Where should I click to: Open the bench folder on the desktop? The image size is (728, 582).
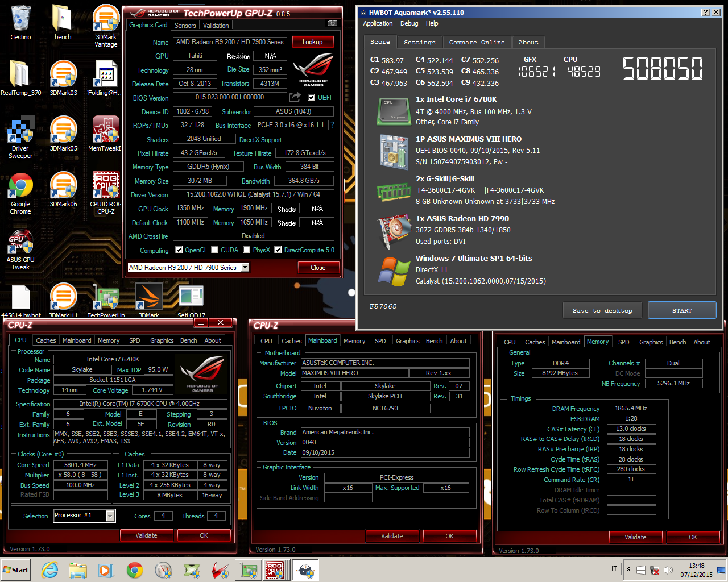point(63,23)
